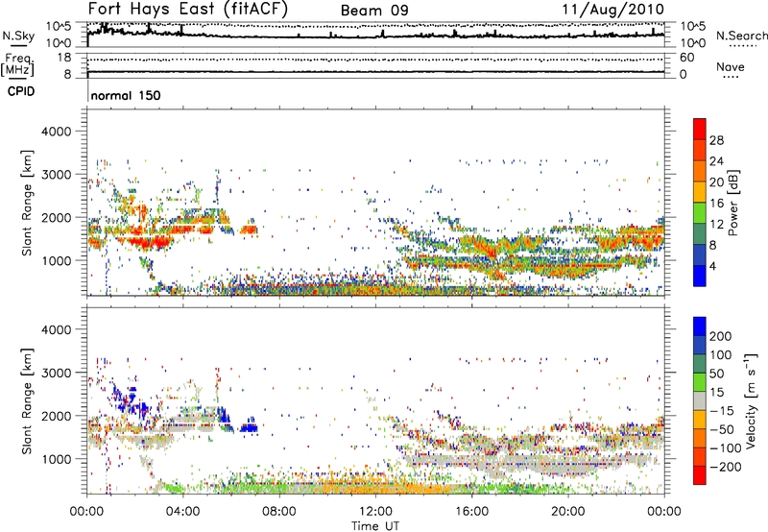Click the "12:00" time axis label
768x532 pixels.
tap(375, 512)
